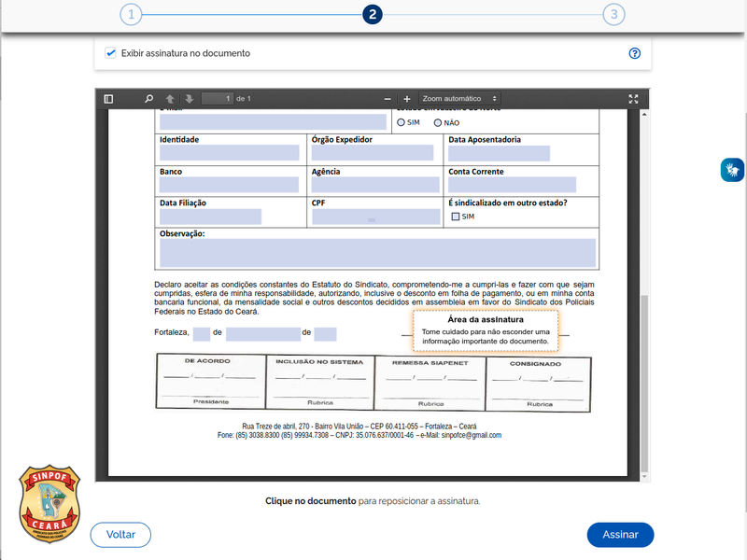Image resolution: width=747 pixels, height=560 pixels.
Task: Click the DE ACORDO stamp box
Action: coord(211,381)
